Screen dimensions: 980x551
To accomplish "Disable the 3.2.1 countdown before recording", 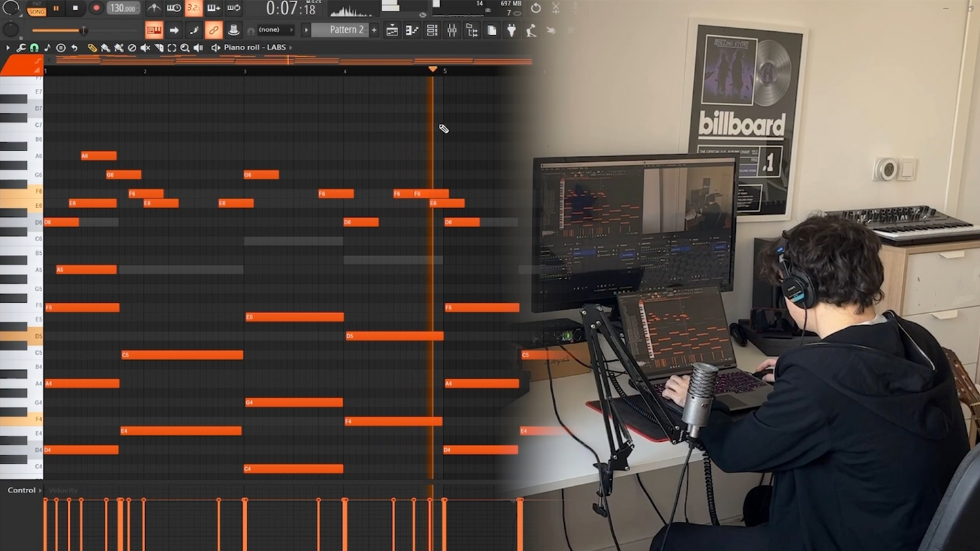I will [x=193, y=8].
